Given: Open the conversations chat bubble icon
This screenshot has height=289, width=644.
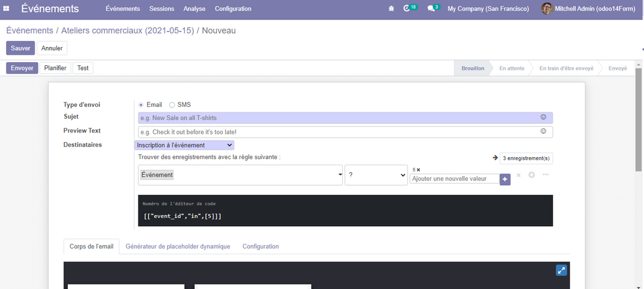Looking at the screenshot, I should tap(431, 9).
